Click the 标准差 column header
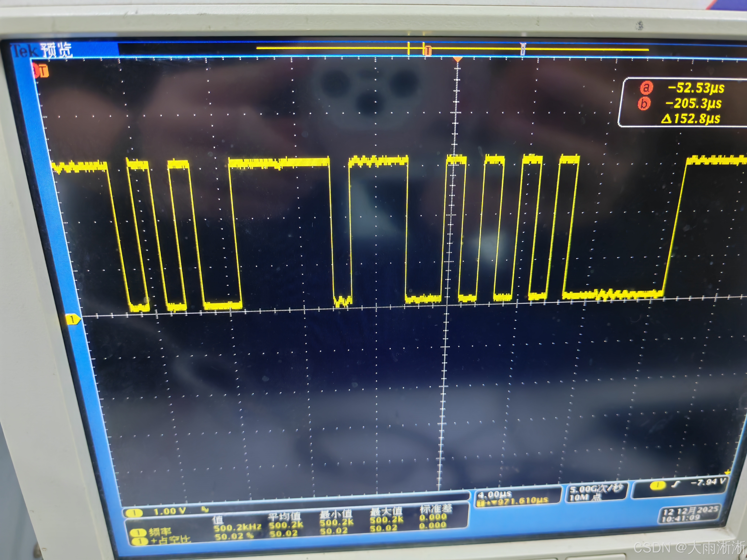The width and height of the screenshot is (747, 560). point(436,509)
